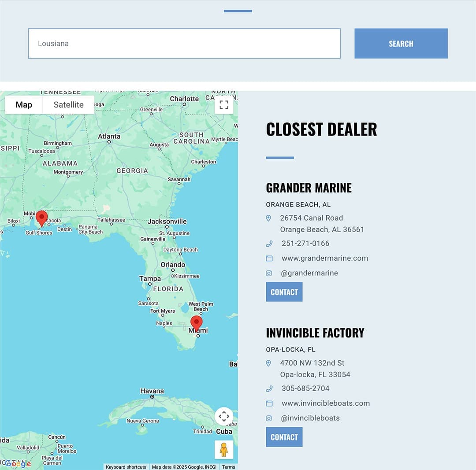This screenshot has width=476, height=470.
Task: Focus the Lousiana location search field
Action: tap(184, 44)
